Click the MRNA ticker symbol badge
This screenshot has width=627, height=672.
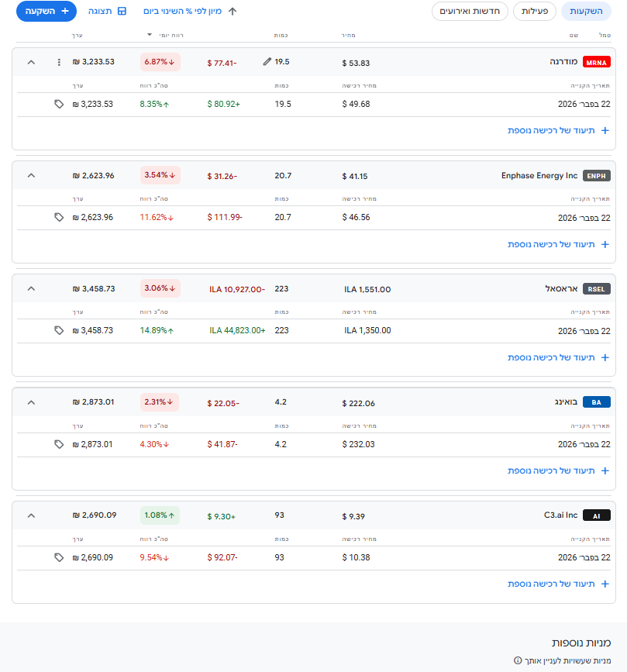[x=597, y=63]
